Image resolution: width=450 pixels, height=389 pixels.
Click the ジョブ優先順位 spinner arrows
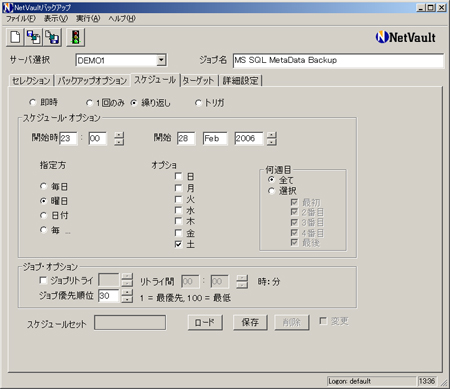tap(127, 296)
